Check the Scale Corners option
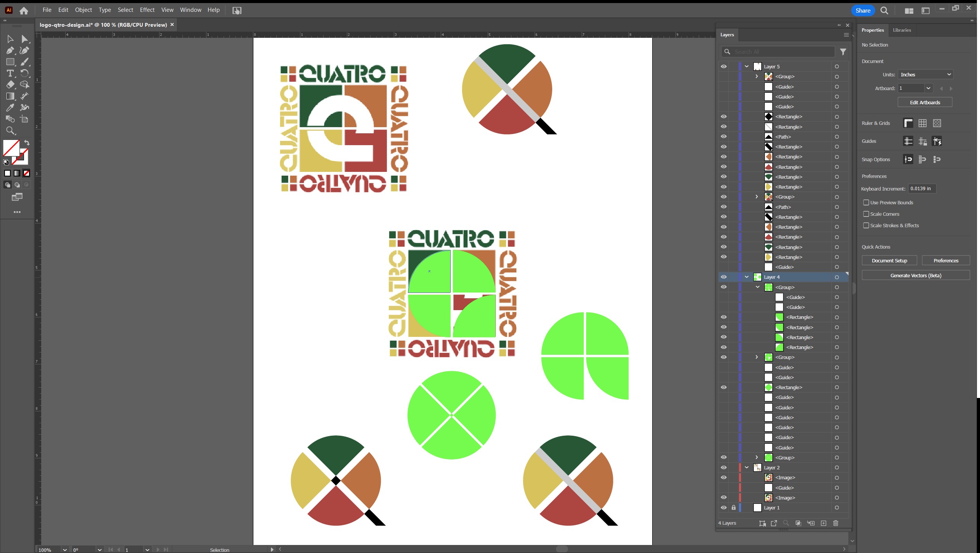Viewport: 980px width, 553px height. pyautogui.click(x=866, y=214)
